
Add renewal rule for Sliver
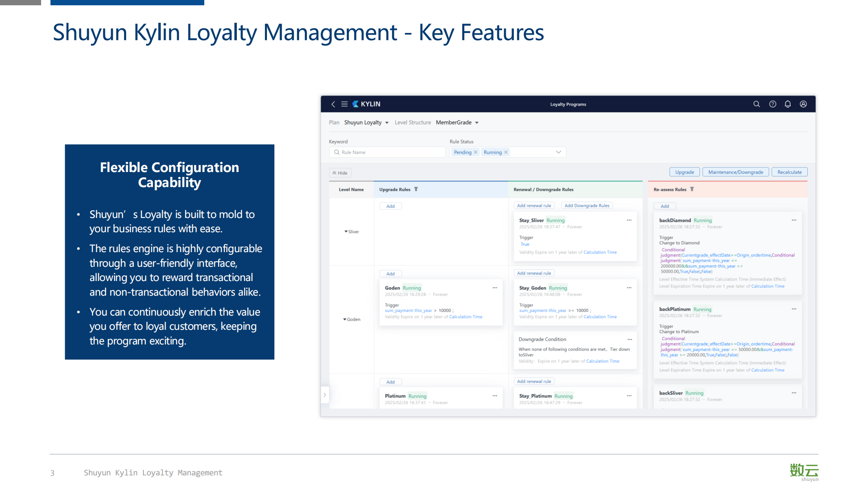point(534,205)
